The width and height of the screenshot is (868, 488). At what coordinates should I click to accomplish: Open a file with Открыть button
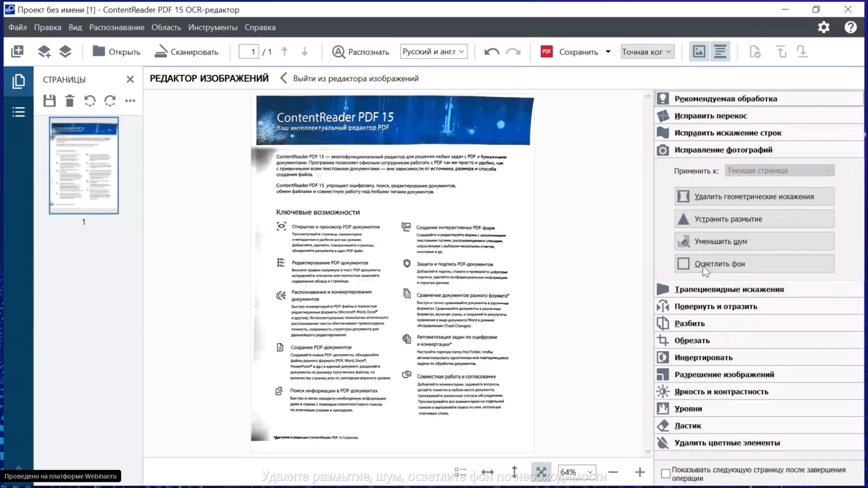coord(116,52)
